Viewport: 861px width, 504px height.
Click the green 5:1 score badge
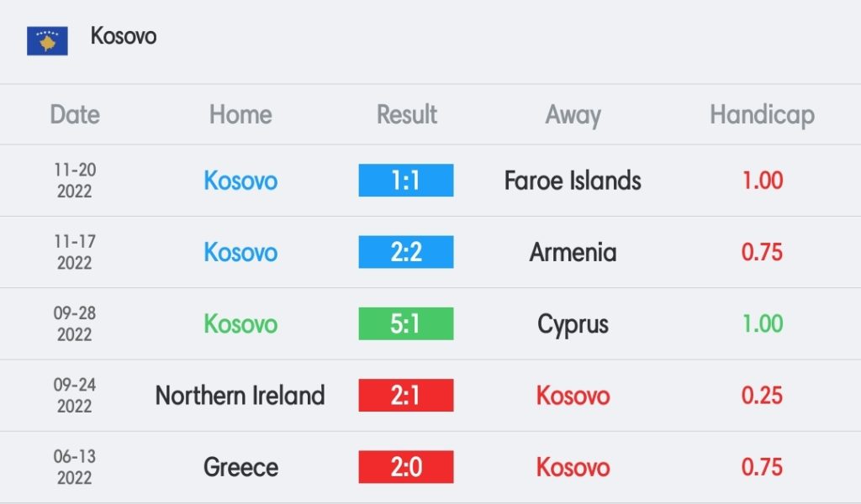point(406,323)
